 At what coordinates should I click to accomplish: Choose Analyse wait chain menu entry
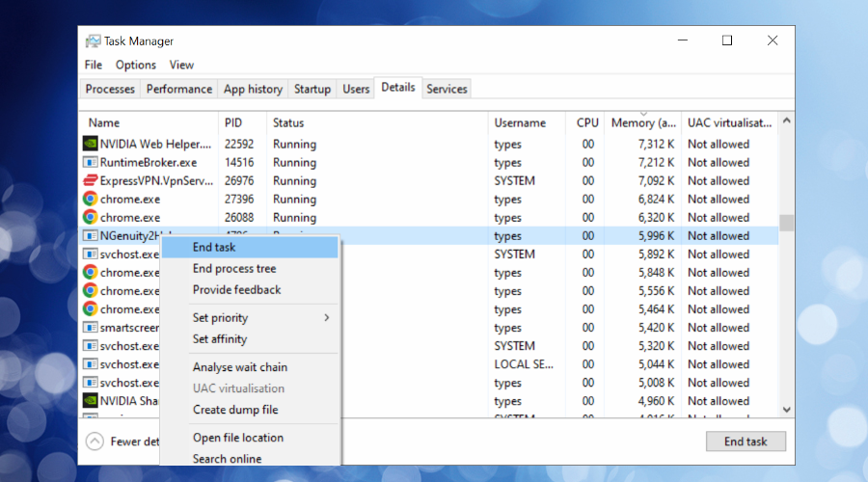pos(250,367)
